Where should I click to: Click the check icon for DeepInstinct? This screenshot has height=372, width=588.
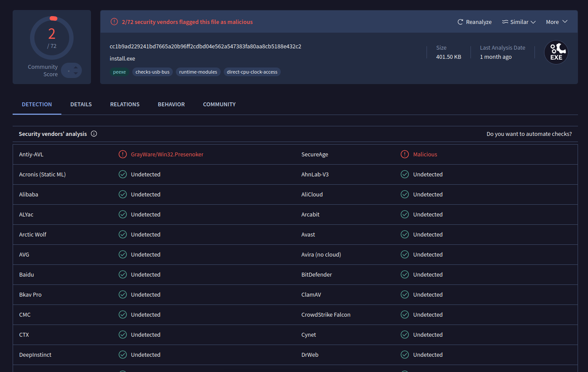(x=123, y=355)
